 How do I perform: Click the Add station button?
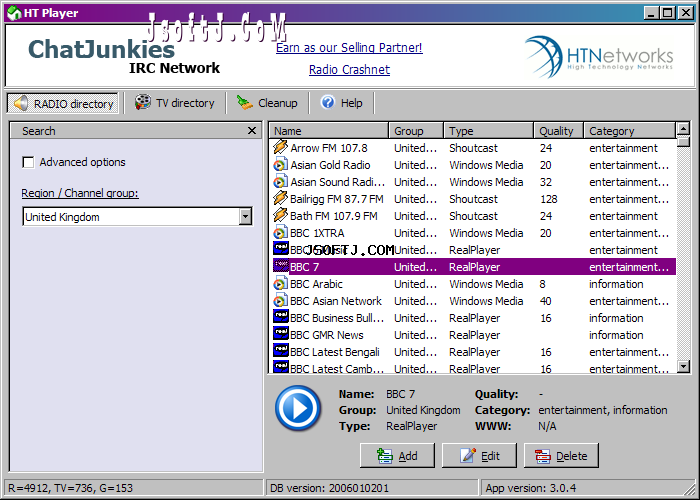coord(397,455)
